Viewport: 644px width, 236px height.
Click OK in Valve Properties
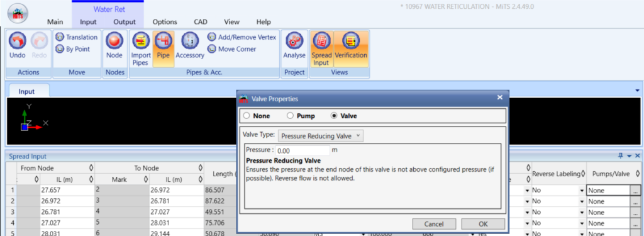point(483,224)
